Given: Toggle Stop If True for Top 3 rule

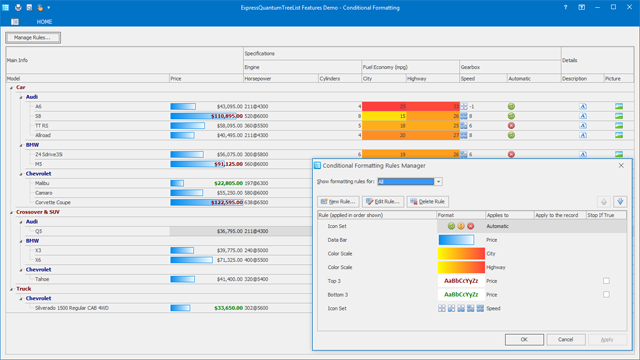Looking at the screenshot, I should click(606, 281).
